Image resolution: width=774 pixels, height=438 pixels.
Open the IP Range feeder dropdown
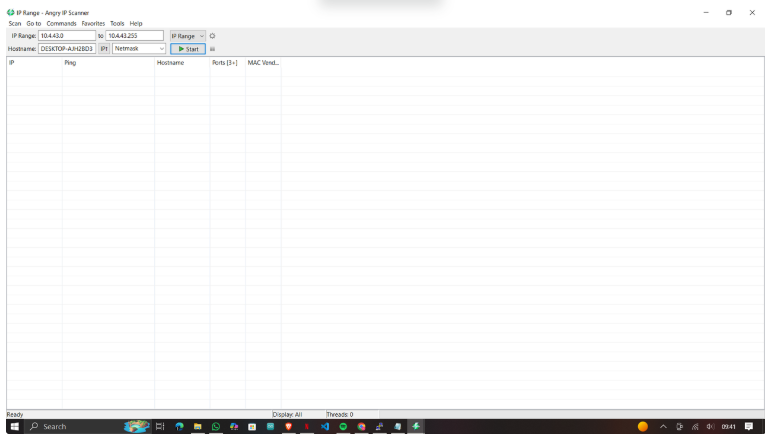tap(188, 36)
